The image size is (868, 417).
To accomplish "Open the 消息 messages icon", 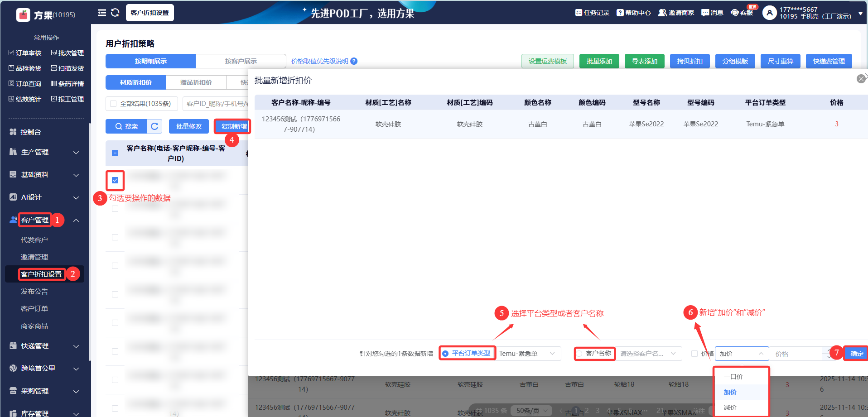I will [x=705, y=13].
